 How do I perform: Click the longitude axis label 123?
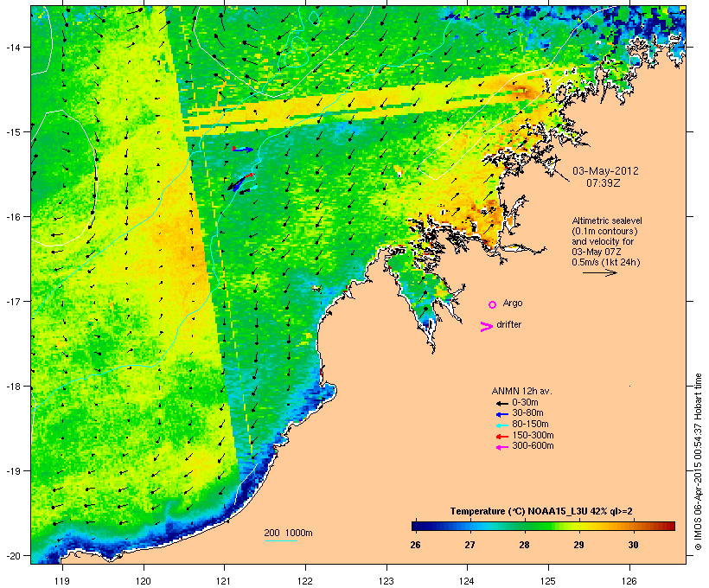386,581
